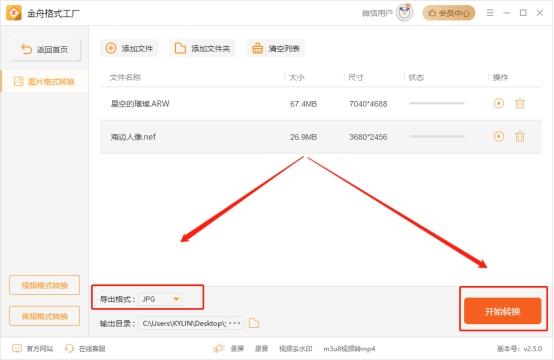Click the 大小 column header
The image size is (554, 360).
pyautogui.click(x=297, y=77)
